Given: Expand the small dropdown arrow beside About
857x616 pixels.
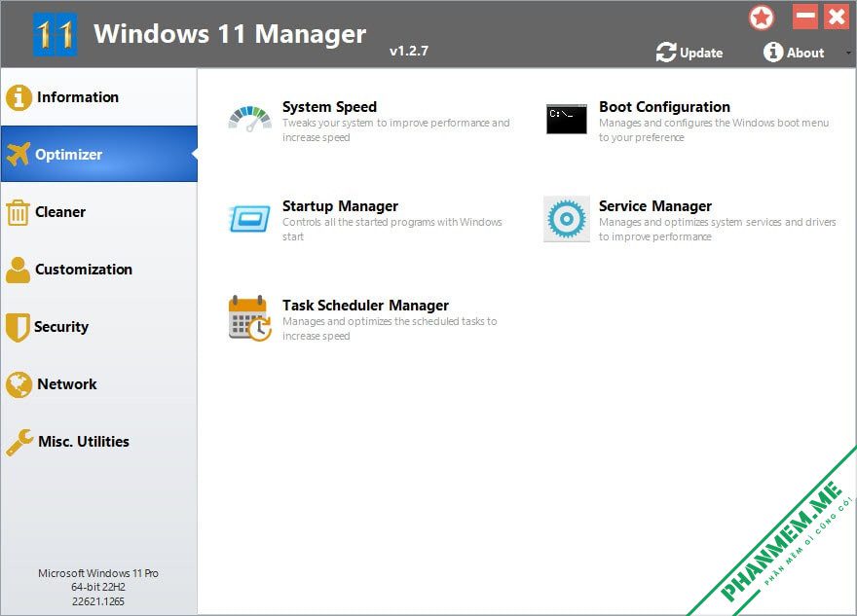Looking at the screenshot, I should (848, 53).
